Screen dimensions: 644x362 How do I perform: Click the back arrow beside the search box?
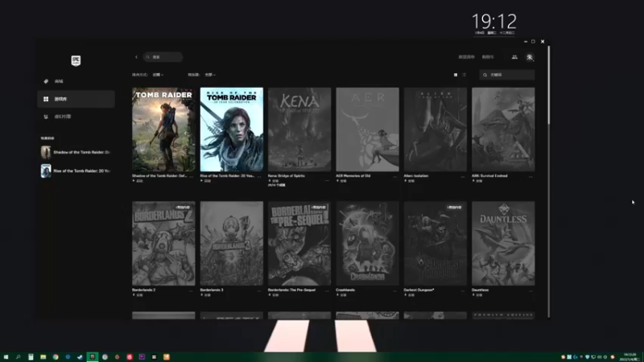click(136, 57)
